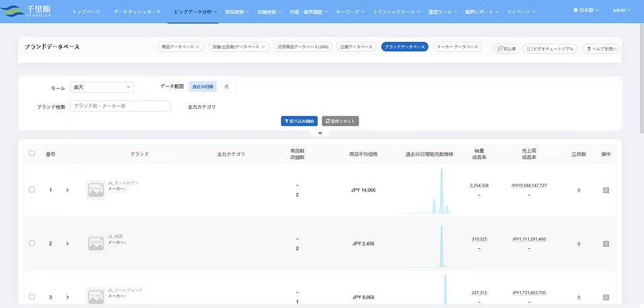Click sales volume value 310,325

coord(479,239)
